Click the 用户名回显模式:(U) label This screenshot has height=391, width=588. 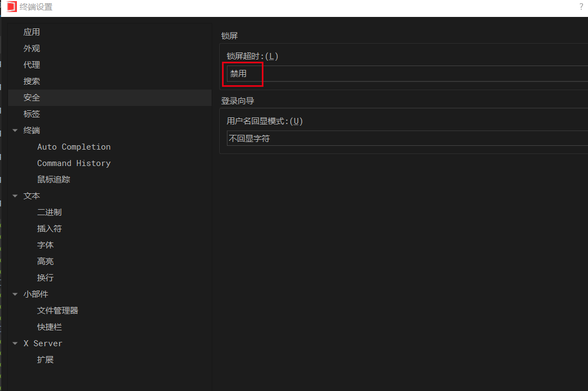click(x=265, y=121)
